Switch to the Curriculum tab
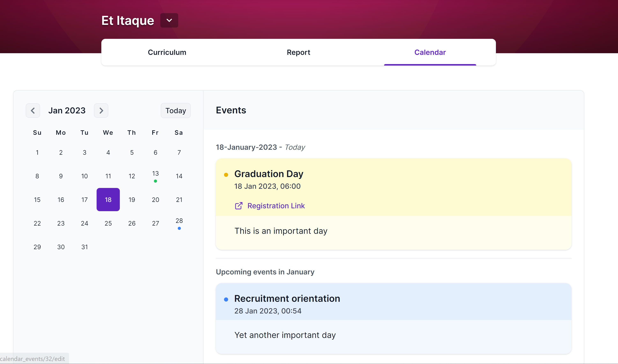The image size is (618, 364). click(x=167, y=52)
